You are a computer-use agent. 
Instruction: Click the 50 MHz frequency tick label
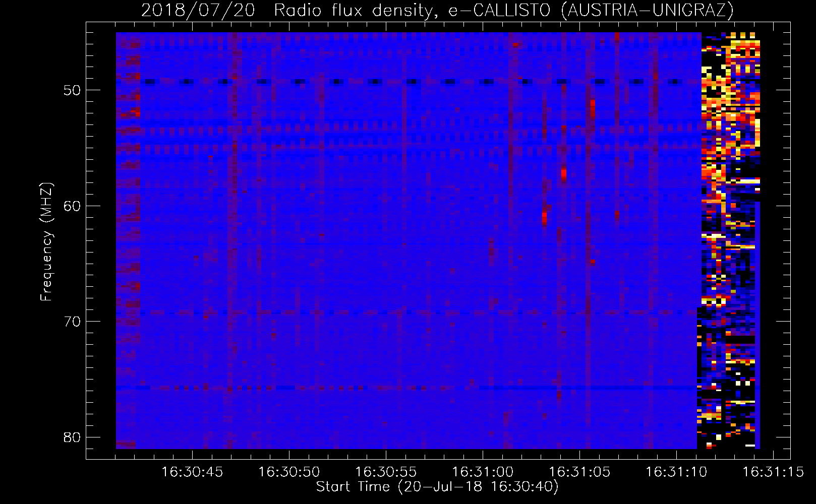[x=72, y=90]
